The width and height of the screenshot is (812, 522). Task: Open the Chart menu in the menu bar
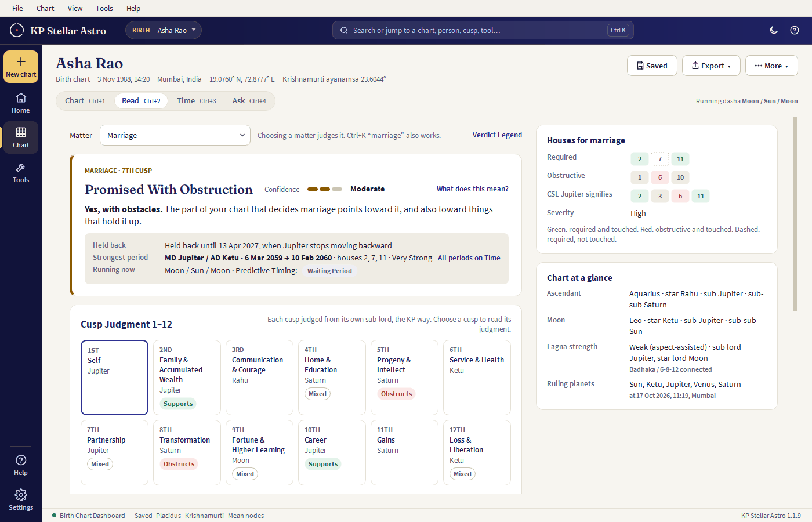45,8
